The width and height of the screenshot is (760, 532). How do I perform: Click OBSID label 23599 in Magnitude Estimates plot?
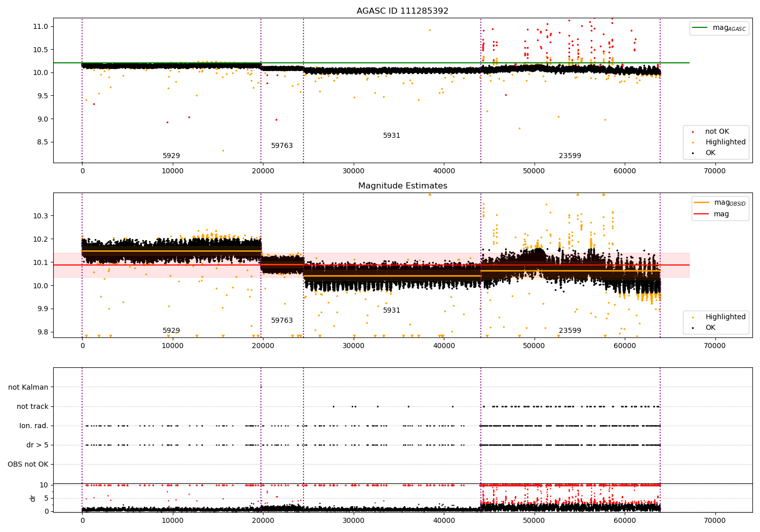(570, 330)
